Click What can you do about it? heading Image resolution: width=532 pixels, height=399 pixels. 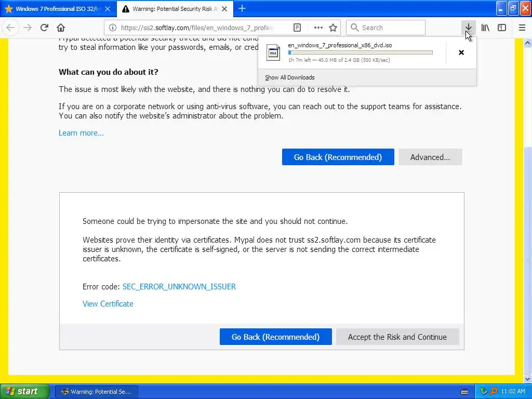pyautogui.click(x=109, y=72)
